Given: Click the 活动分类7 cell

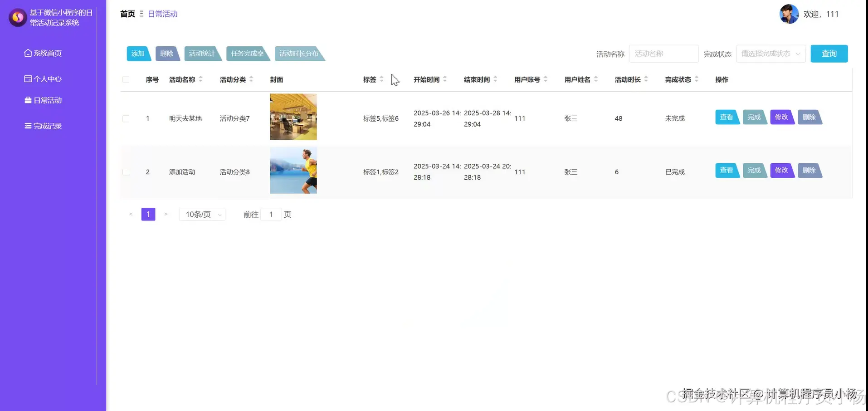Looking at the screenshot, I should [234, 118].
